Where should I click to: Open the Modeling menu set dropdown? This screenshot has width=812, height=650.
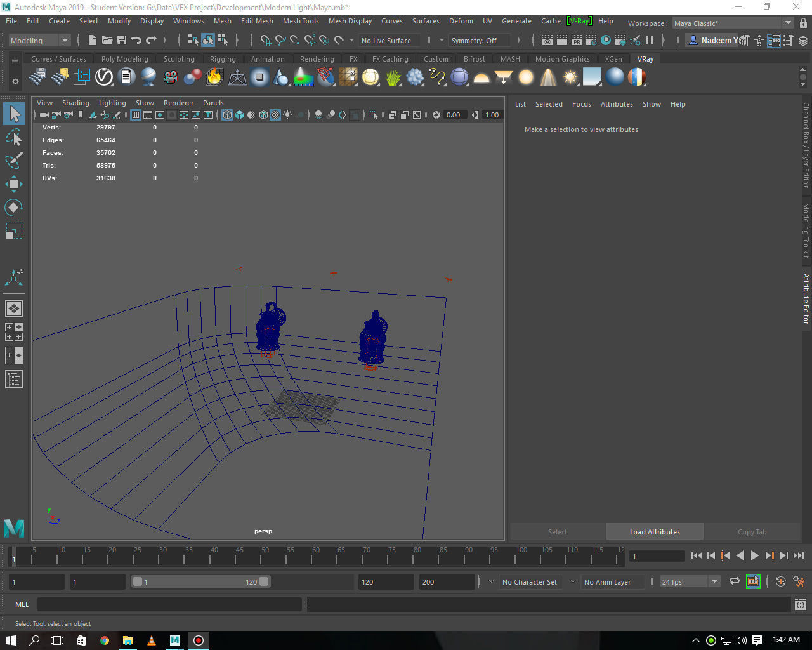[x=40, y=40]
